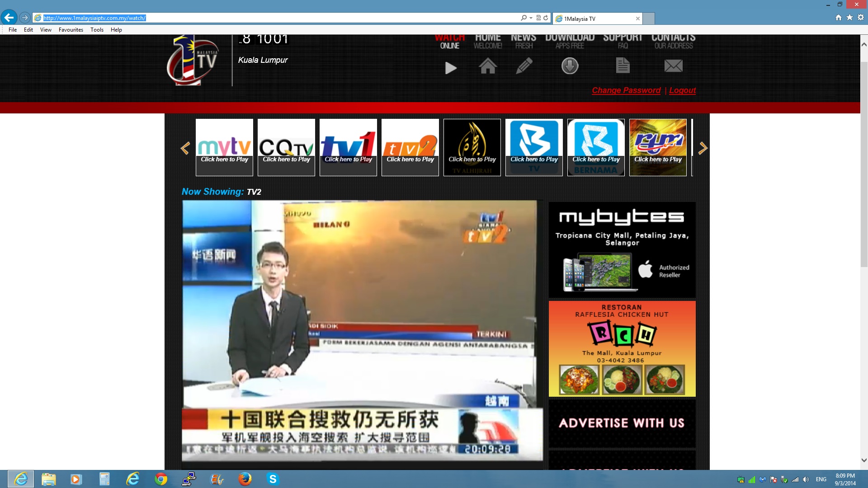
Task: Open browser Home icon in toolbar
Action: click(839, 18)
